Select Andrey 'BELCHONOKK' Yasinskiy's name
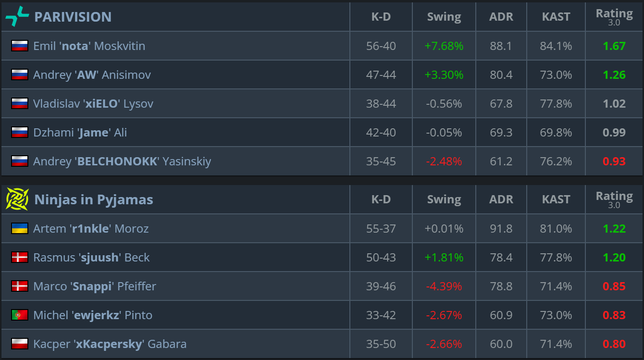Screen dimensions: 644x360 click(x=122, y=161)
